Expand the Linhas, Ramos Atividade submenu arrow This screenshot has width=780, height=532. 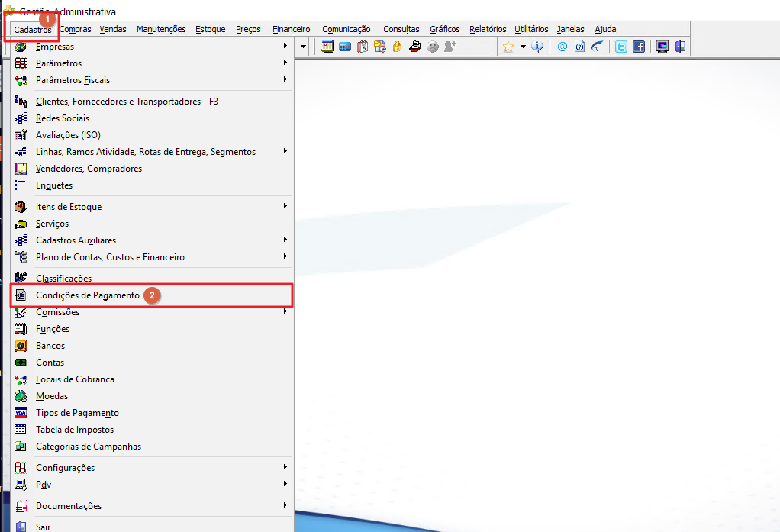tap(285, 151)
